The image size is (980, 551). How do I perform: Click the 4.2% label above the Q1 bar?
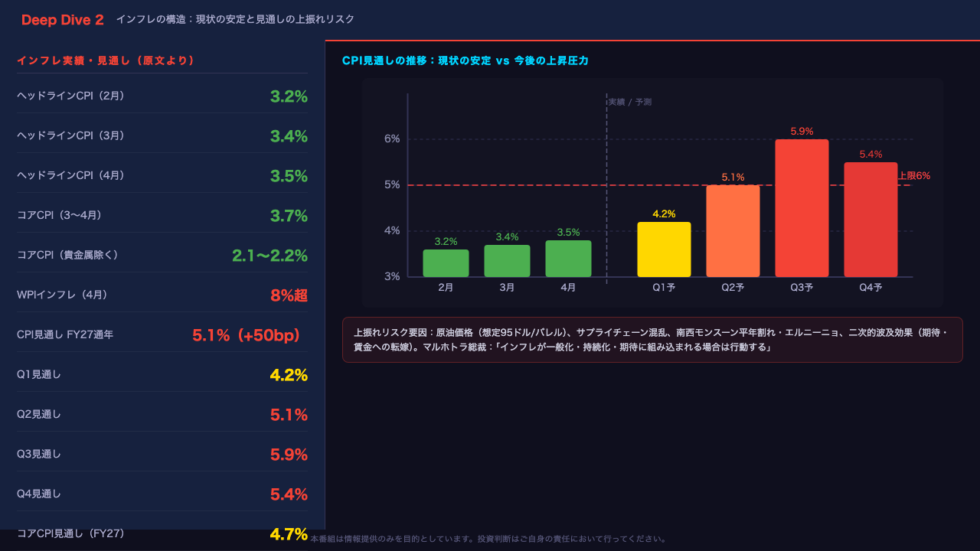pos(664,214)
